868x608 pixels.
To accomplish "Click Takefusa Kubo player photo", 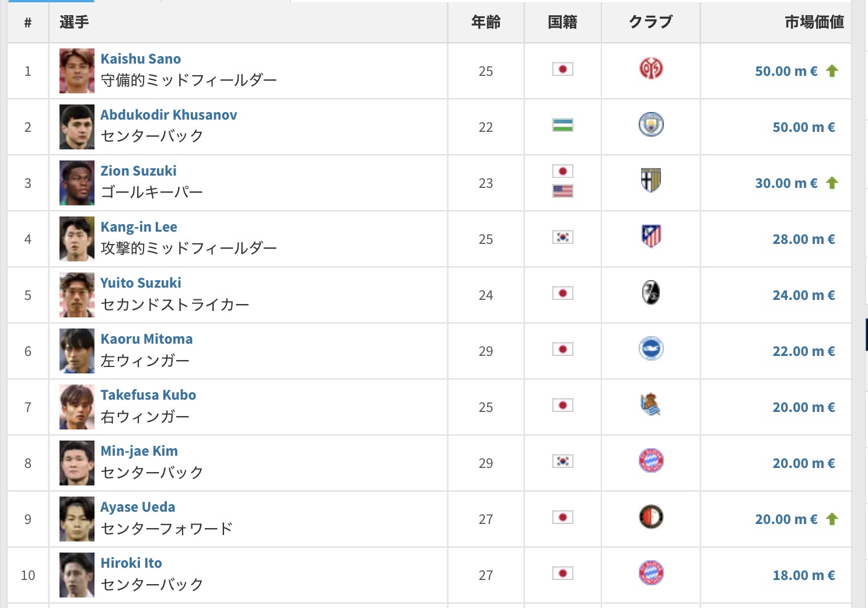I will [77, 407].
